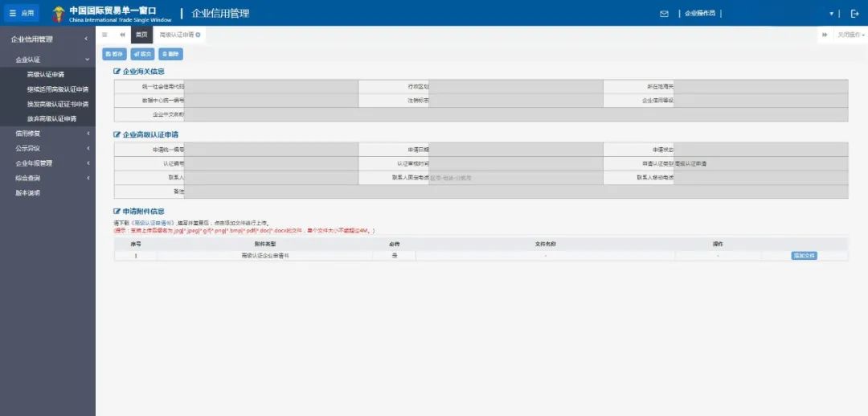Close the 高级认证申请 tab

coord(199,35)
